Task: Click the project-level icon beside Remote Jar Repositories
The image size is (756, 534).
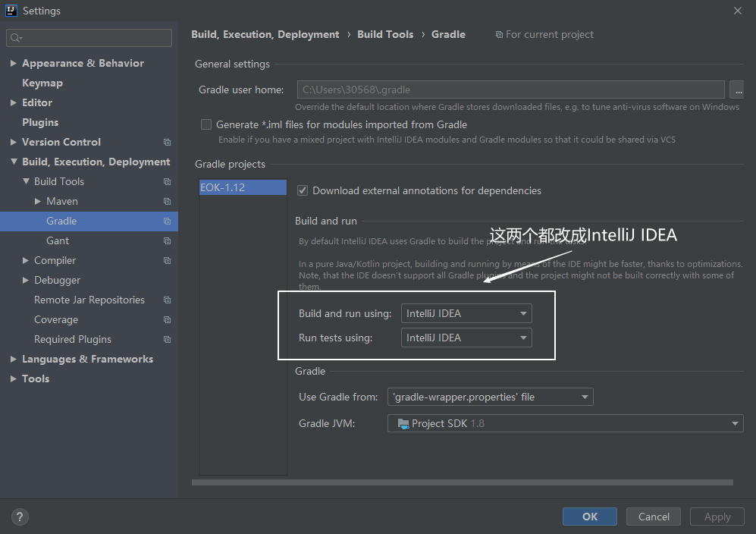Action: tap(167, 300)
